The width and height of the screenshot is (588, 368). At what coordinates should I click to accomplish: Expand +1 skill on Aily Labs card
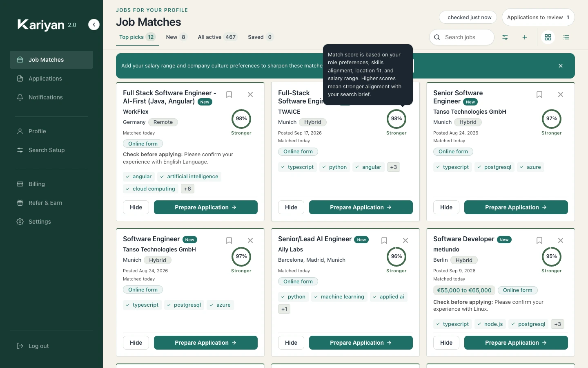click(284, 309)
